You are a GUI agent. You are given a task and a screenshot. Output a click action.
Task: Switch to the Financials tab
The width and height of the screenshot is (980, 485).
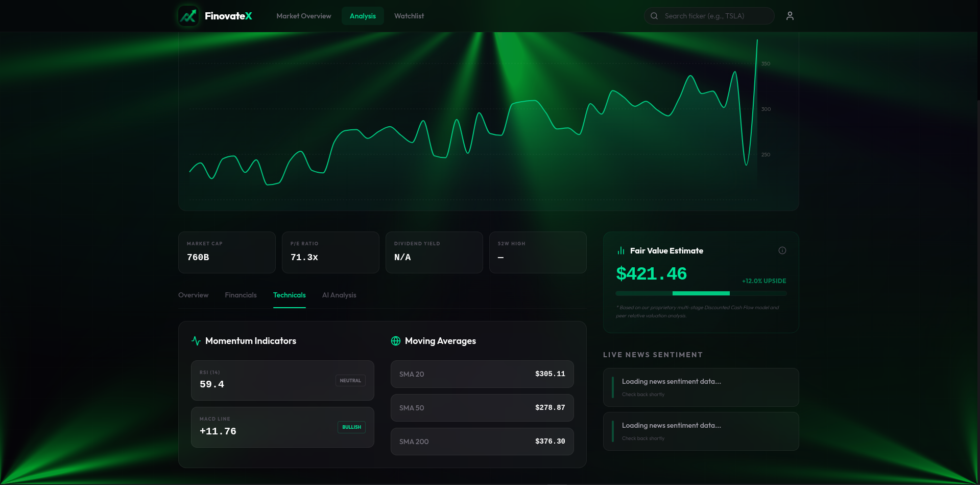[x=241, y=295]
